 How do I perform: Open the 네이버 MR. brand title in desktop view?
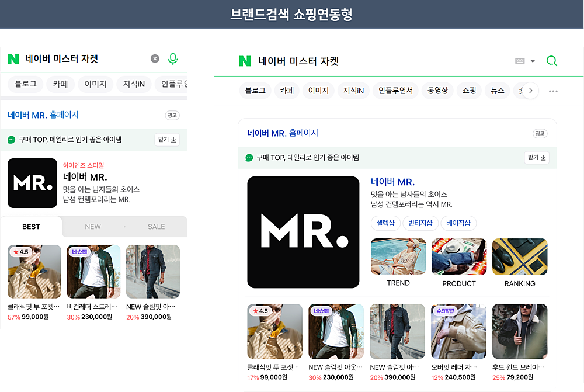tap(392, 182)
